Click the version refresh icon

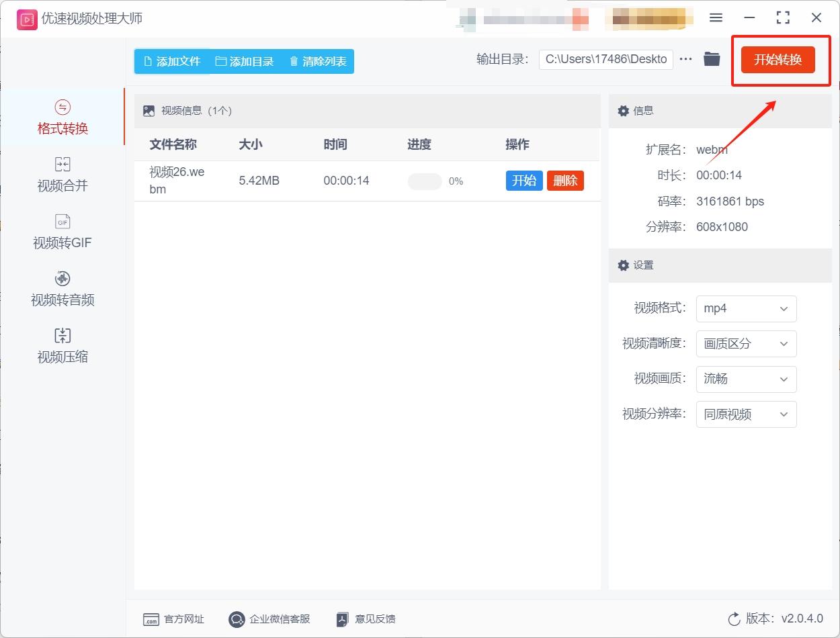click(x=735, y=619)
